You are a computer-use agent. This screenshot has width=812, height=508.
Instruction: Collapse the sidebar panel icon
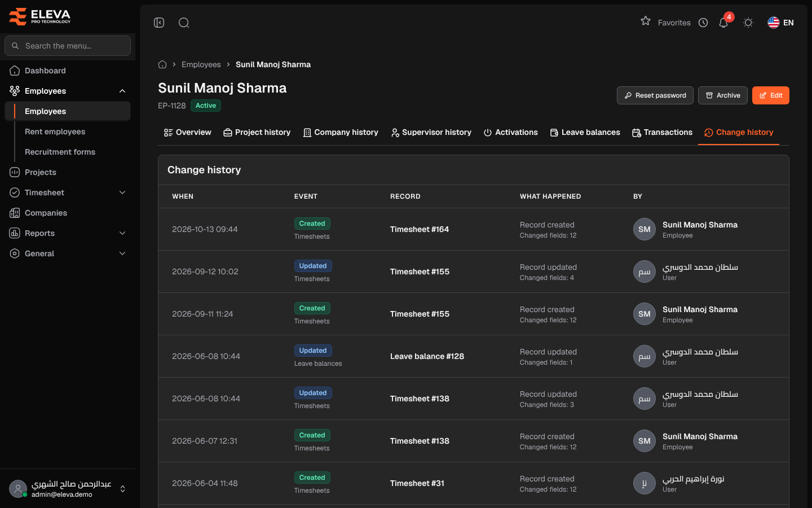(159, 23)
